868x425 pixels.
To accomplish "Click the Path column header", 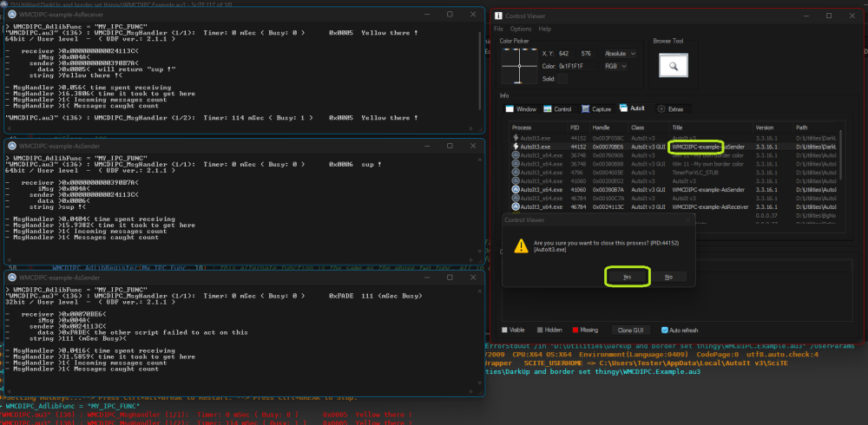I will 815,127.
